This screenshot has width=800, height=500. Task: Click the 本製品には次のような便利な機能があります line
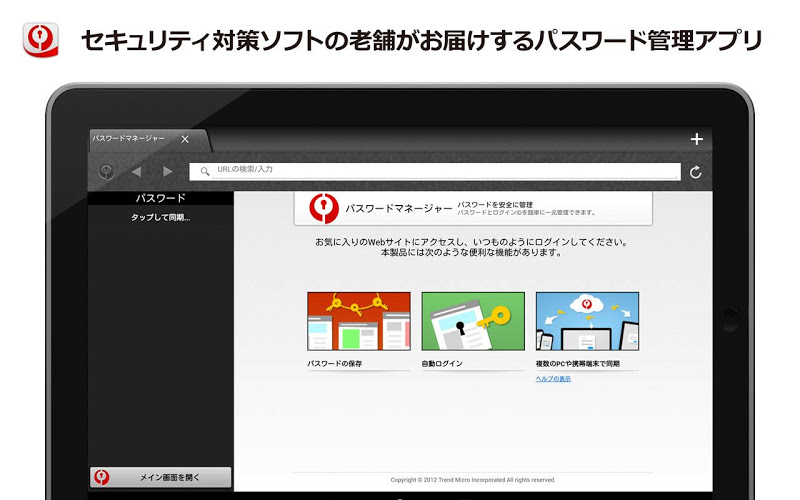(471, 253)
